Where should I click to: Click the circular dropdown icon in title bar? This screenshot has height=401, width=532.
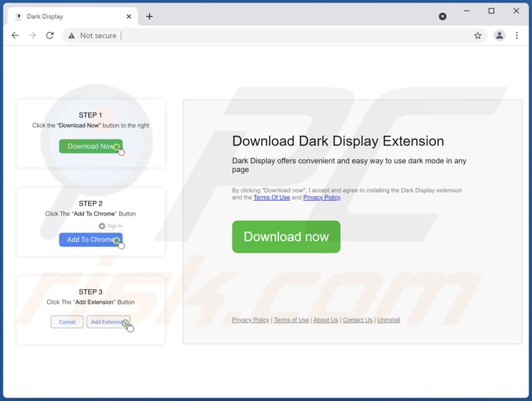click(x=442, y=16)
